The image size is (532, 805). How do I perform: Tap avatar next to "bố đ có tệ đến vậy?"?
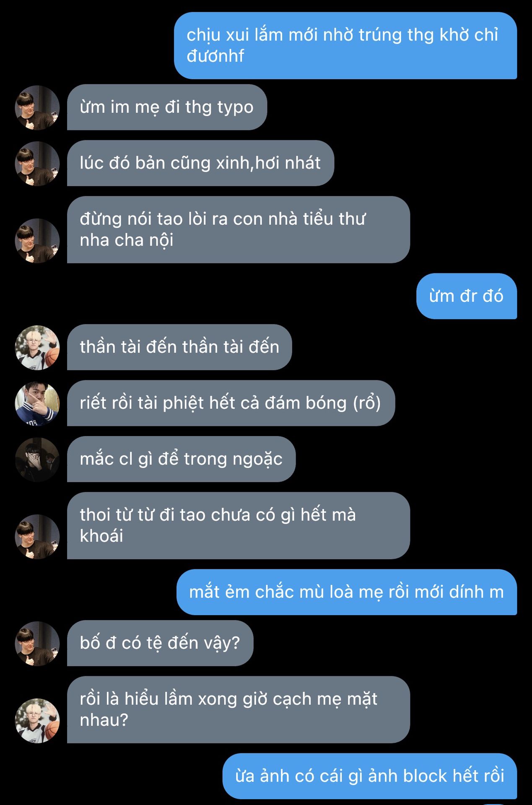(37, 644)
